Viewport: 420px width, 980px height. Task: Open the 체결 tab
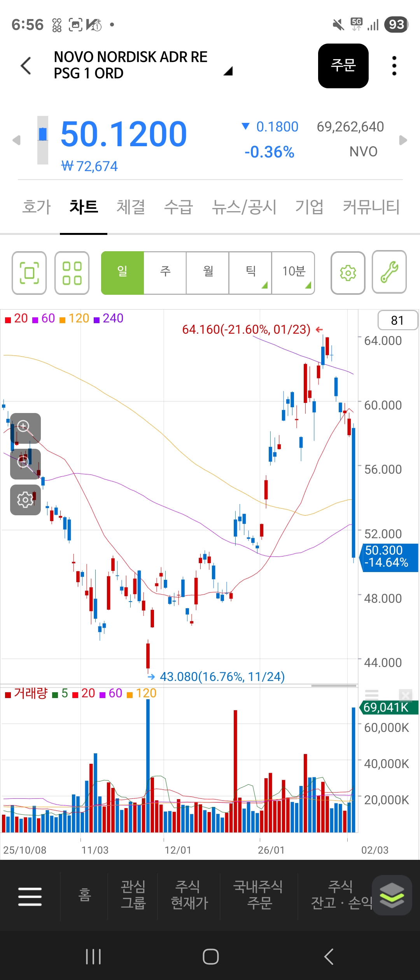[131, 206]
